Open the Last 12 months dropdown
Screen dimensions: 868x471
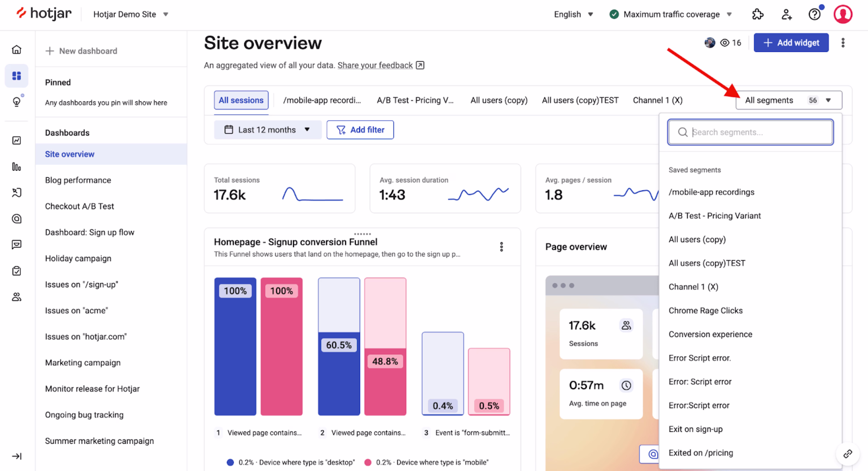pyautogui.click(x=267, y=130)
